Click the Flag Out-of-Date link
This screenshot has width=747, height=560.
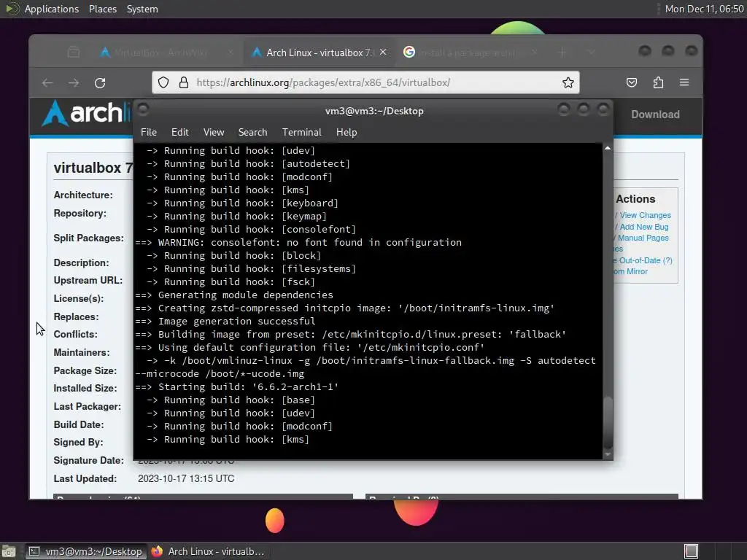point(643,260)
